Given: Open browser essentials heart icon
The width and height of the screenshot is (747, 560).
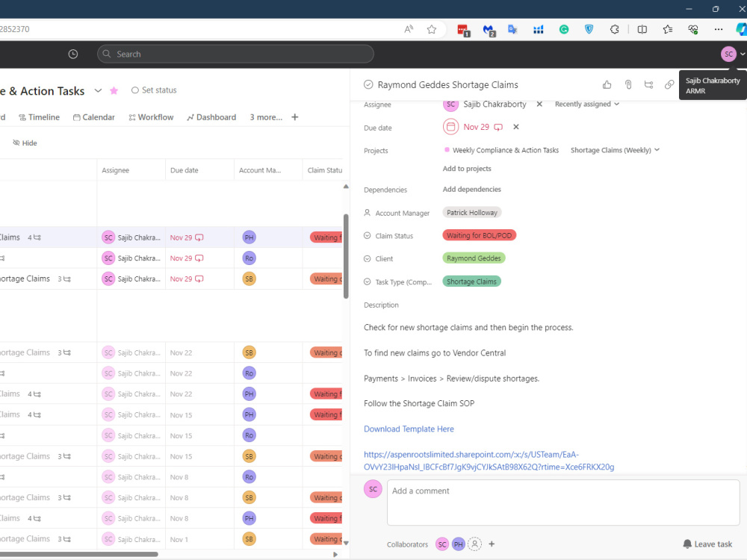Looking at the screenshot, I should (693, 30).
